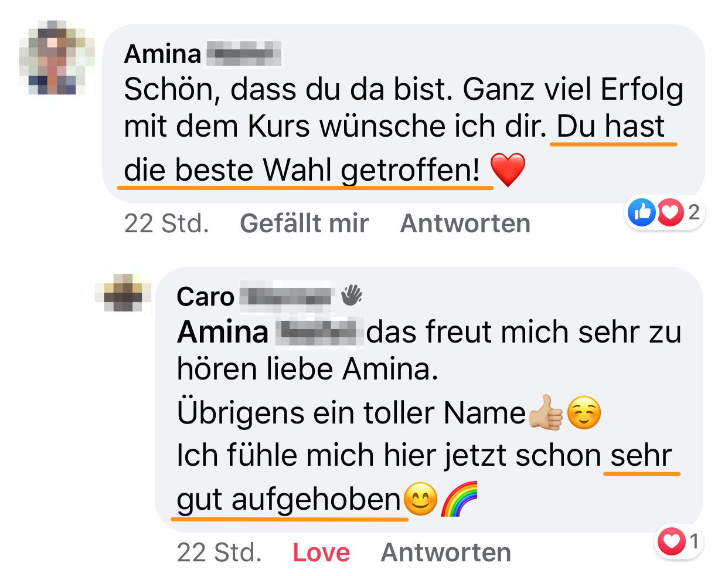Like Amina's comment with Gefällt mir

click(x=304, y=223)
